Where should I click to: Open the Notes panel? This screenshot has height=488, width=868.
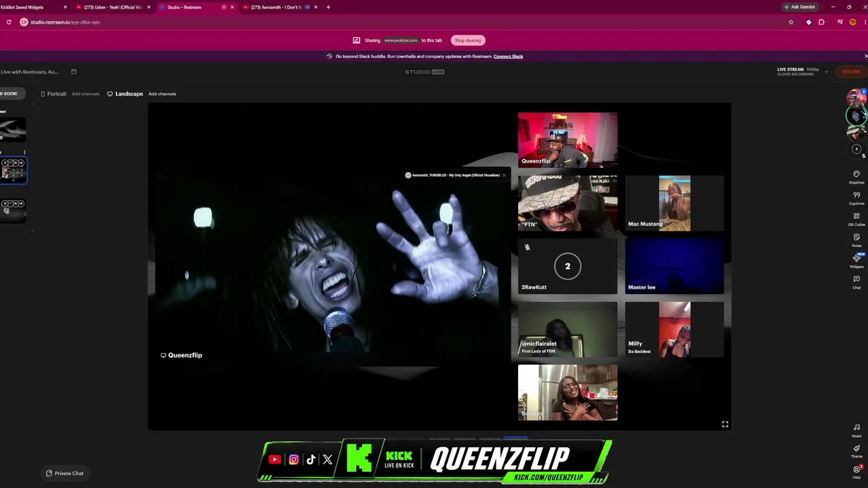coord(856,240)
